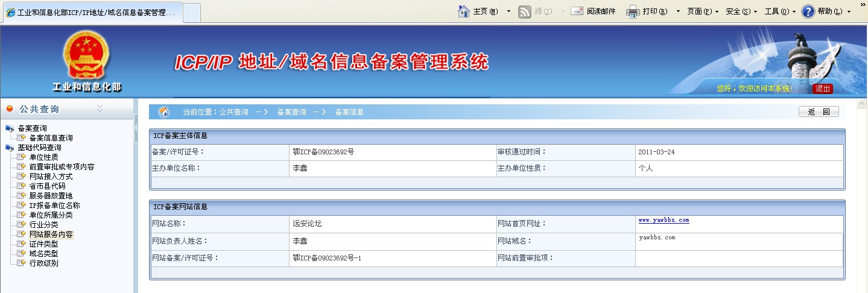Screen dimensions: 868x293
Task: Click the house icon in breadcrumb bar
Action: (163, 112)
